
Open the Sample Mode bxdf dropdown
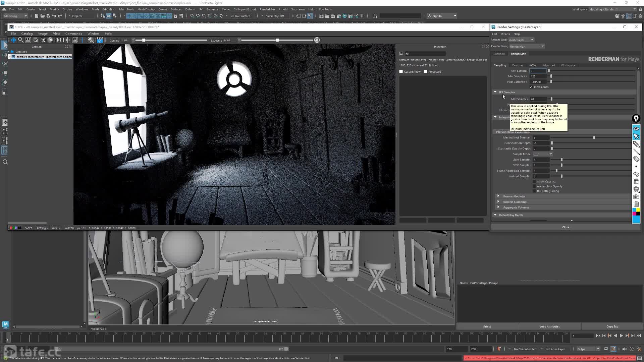tap(542, 154)
